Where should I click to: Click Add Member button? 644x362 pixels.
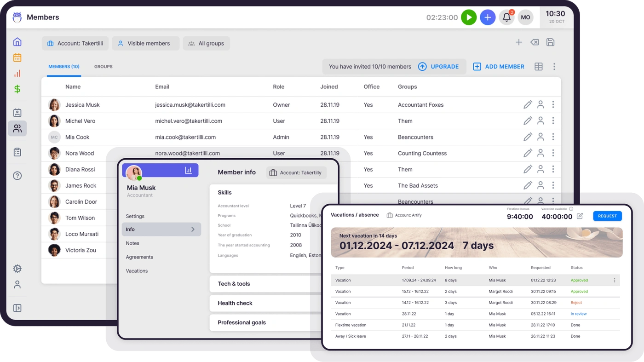pos(499,67)
